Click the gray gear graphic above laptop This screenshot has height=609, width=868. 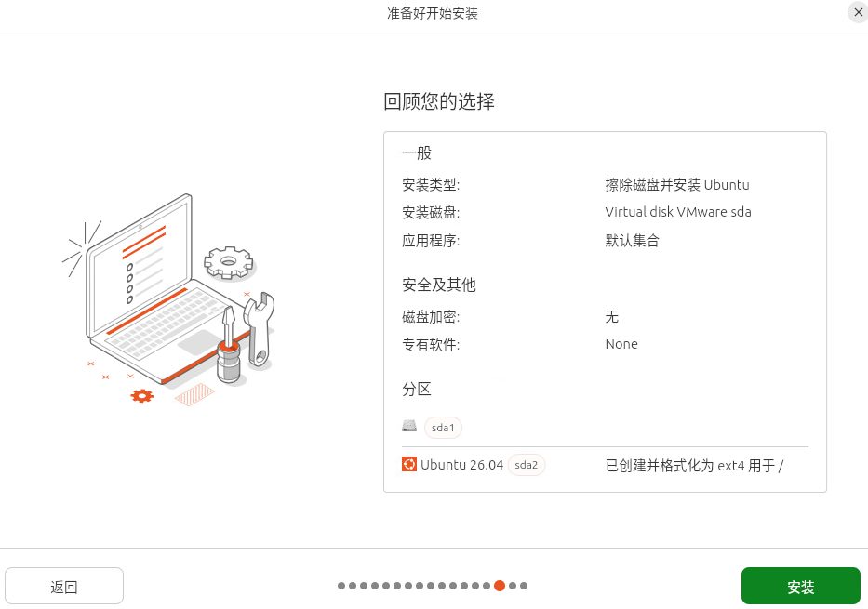pyautogui.click(x=229, y=263)
